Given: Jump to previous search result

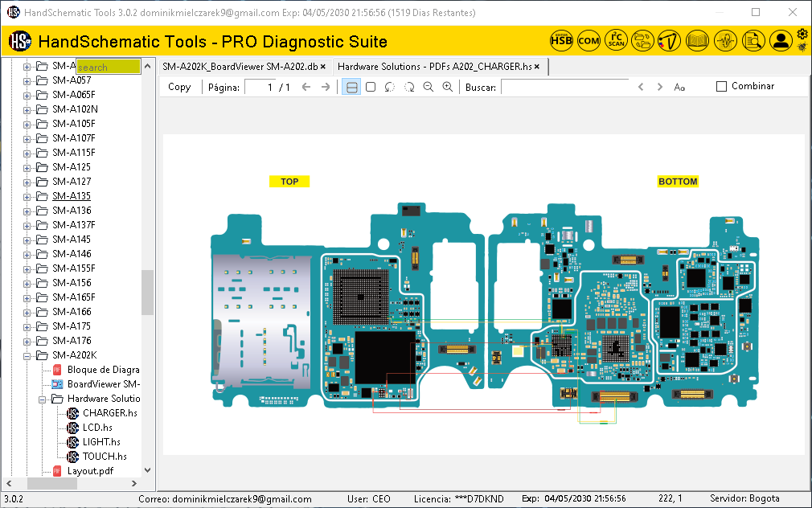Looking at the screenshot, I should pos(641,87).
